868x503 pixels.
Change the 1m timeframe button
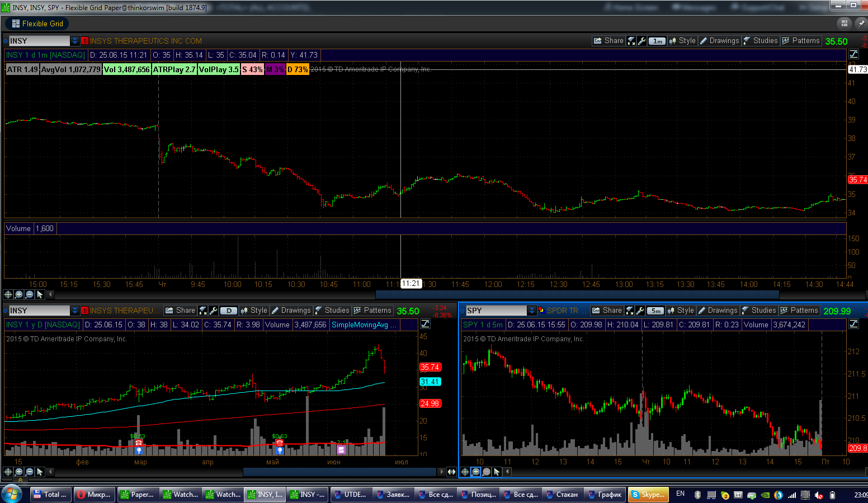pyautogui.click(x=657, y=41)
